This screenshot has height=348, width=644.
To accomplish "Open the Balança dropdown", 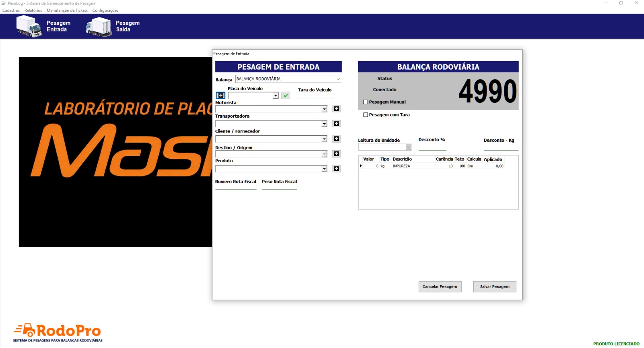I will [x=338, y=79].
